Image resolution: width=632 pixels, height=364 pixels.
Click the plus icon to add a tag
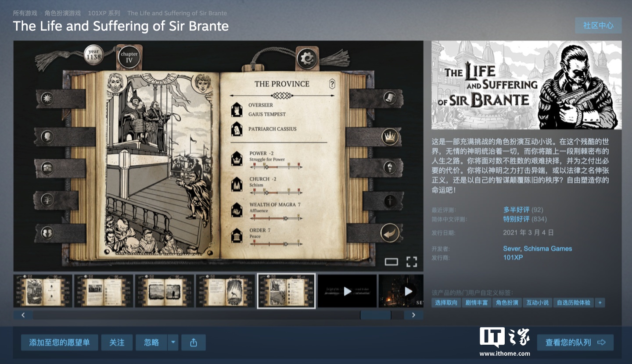click(x=600, y=303)
